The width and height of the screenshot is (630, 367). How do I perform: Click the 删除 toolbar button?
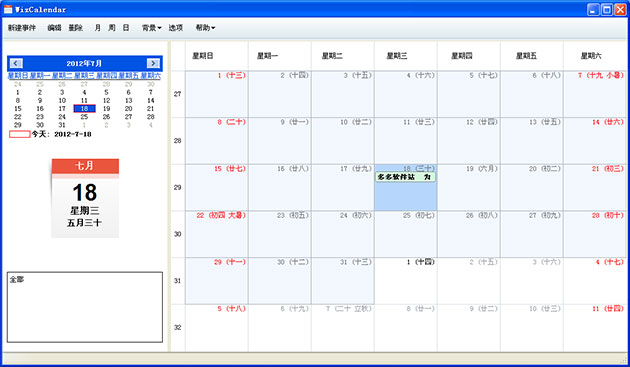click(76, 28)
